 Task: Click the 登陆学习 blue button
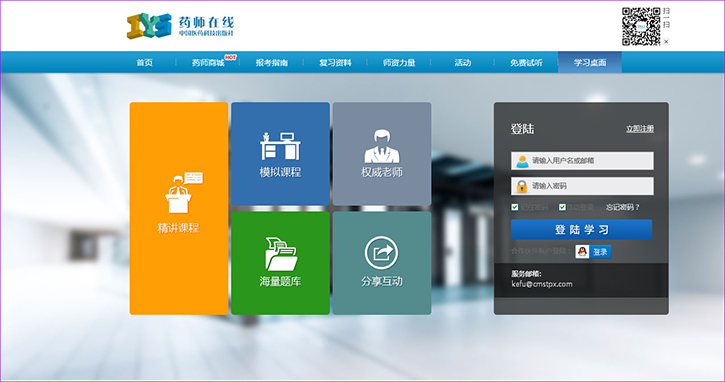[582, 229]
